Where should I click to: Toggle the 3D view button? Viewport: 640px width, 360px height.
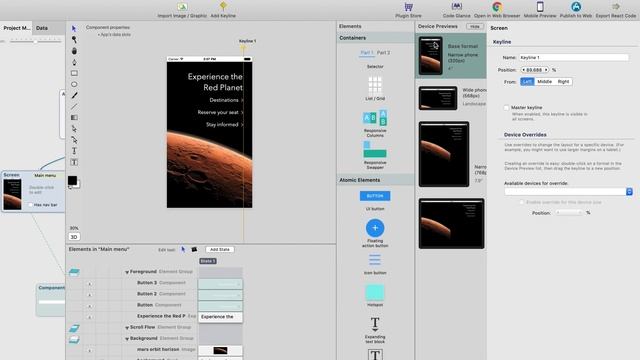point(74,237)
